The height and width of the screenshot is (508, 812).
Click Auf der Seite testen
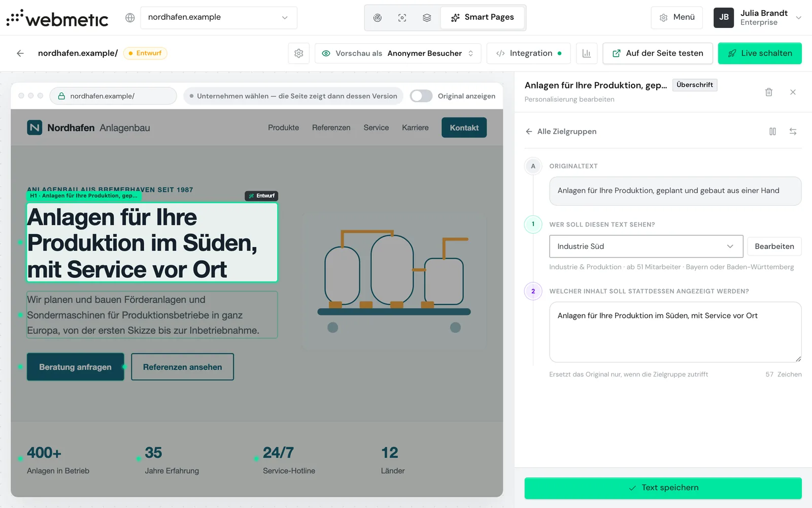click(658, 53)
